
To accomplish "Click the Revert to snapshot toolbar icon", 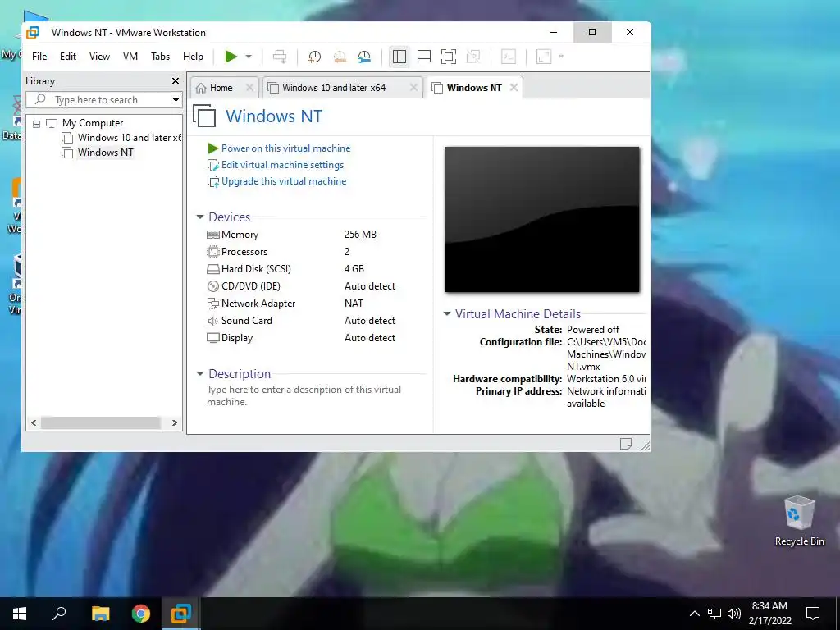I will [340, 57].
